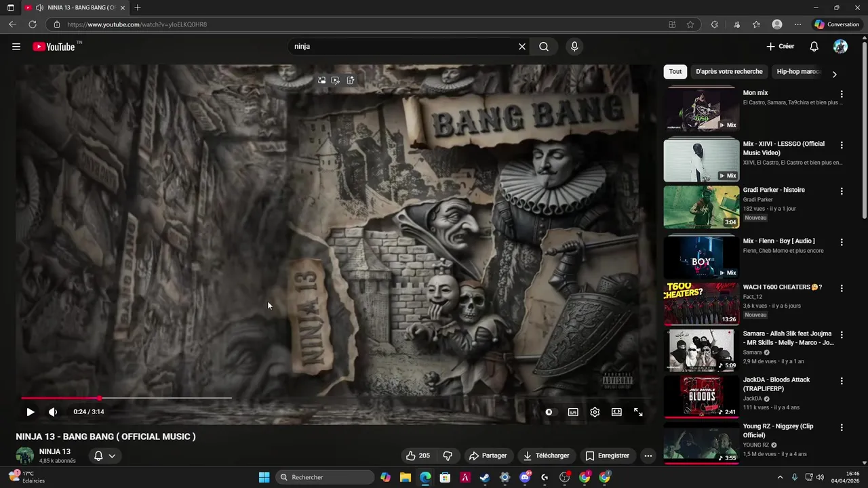The image size is (868, 488).
Task: Open NINJA 13 channel name link
Action: pyautogui.click(x=55, y=451)
